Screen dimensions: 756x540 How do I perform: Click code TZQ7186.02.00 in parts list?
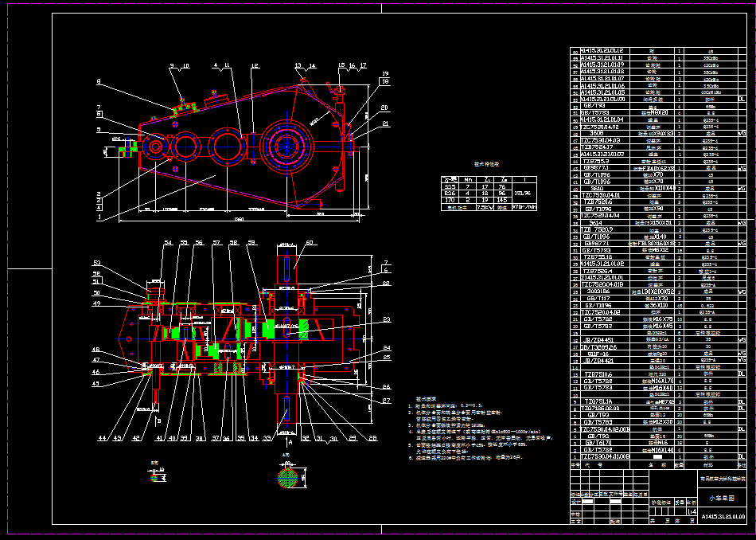tap(602, 409)
